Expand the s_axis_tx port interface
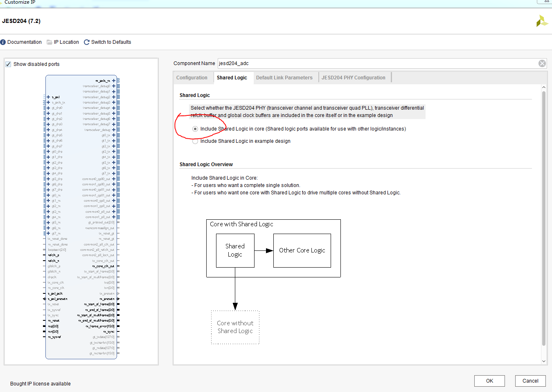Viewport: 552px width, 392px height. pos(48,103)
